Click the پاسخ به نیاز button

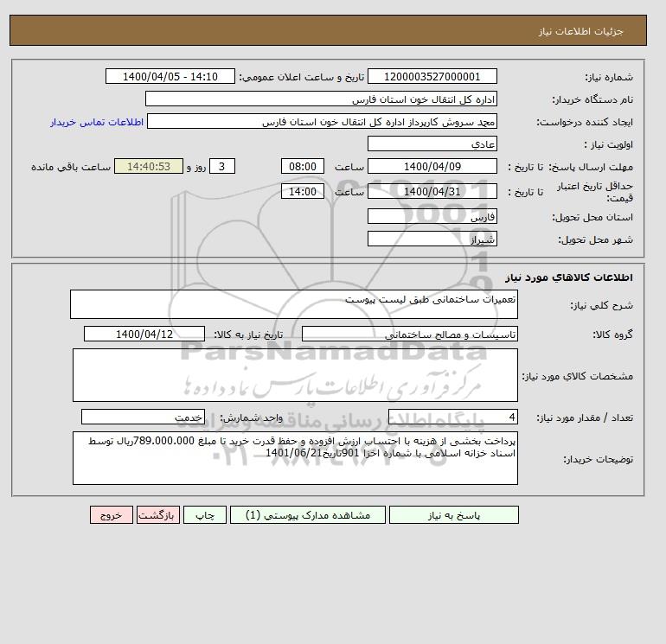pyautogui.click(x=453, y=514)
